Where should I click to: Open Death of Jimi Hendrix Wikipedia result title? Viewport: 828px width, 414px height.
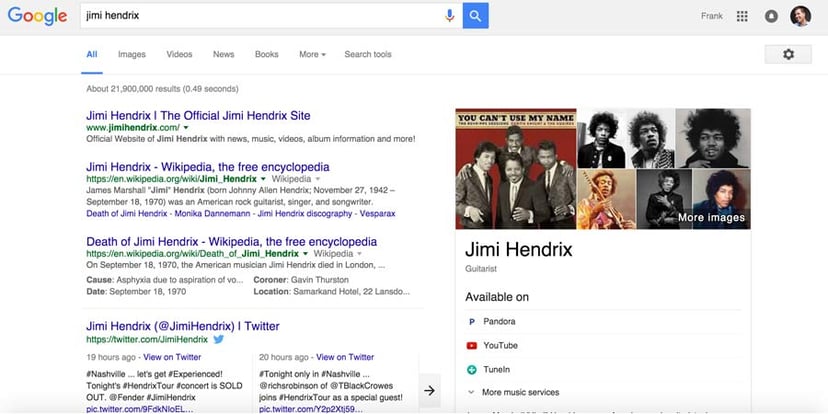tap(231, 242)
